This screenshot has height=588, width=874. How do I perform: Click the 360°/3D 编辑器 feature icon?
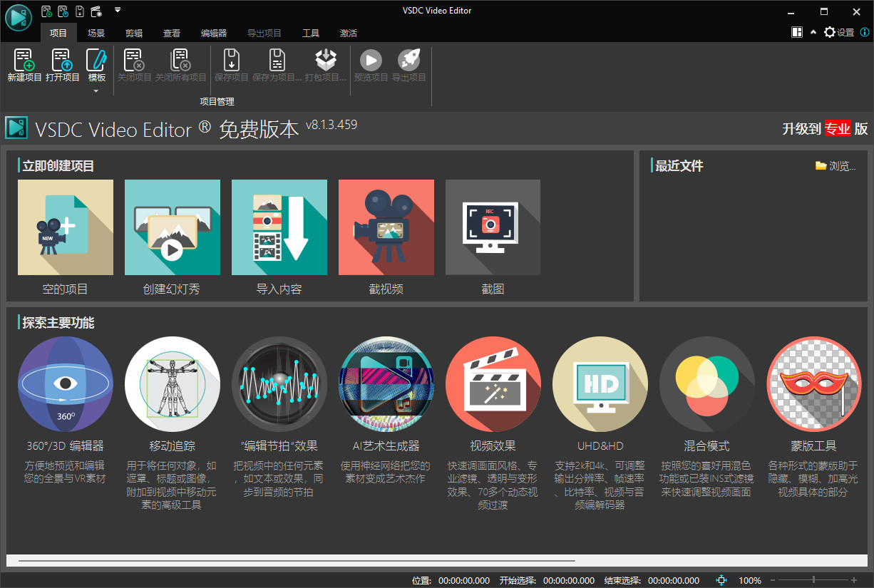(x=65, y=384)
